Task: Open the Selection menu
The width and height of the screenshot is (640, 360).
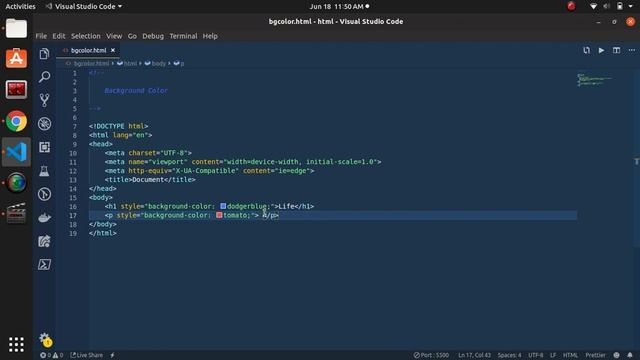Action: click(86, 36)
